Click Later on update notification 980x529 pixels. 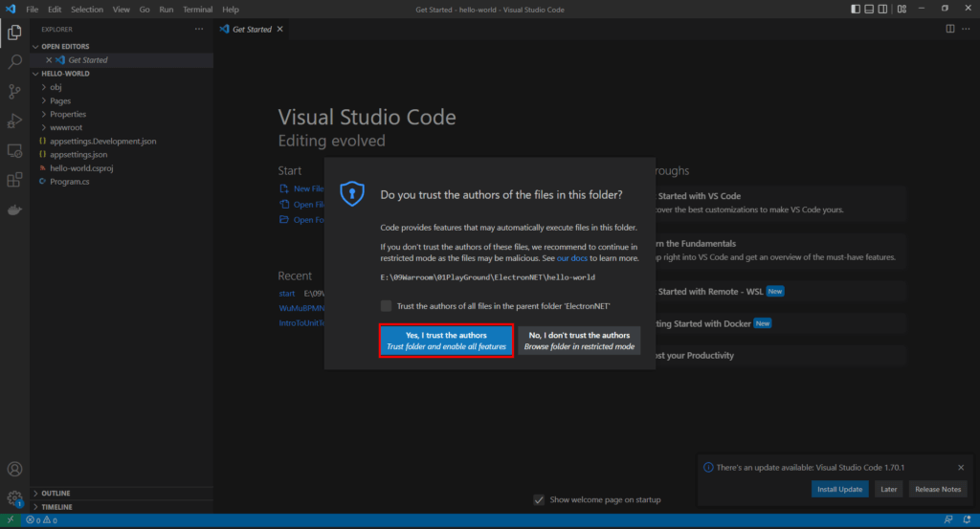[888, 489]
